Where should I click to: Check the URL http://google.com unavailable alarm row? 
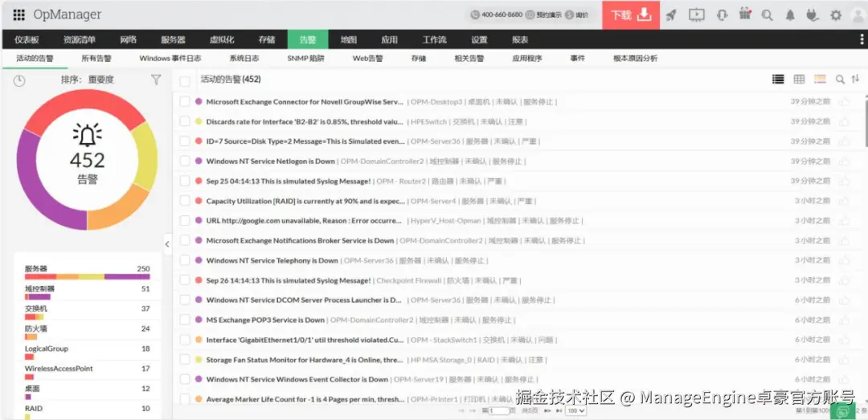(185, 220)
